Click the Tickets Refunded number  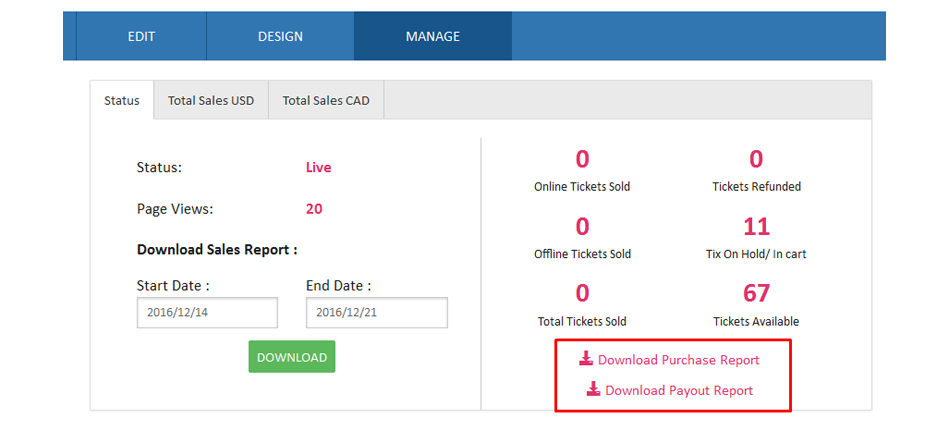[756, 159]
